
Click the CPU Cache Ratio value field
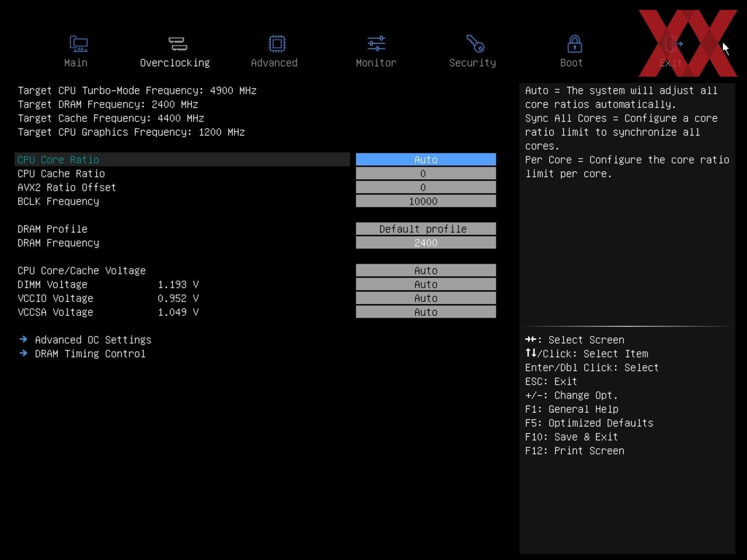pyautogui.click(x=426, y=173)
